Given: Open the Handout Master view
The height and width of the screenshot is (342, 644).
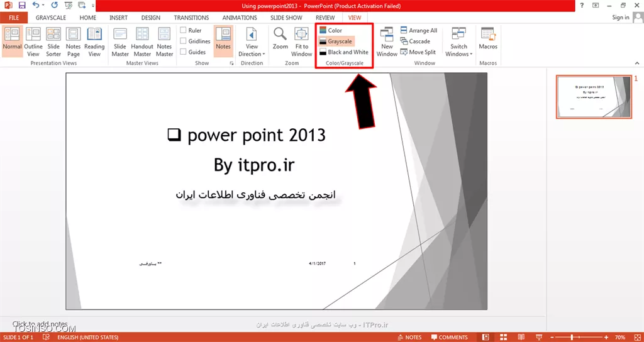Looking at the screenshot, I should [x=142, y=41].
